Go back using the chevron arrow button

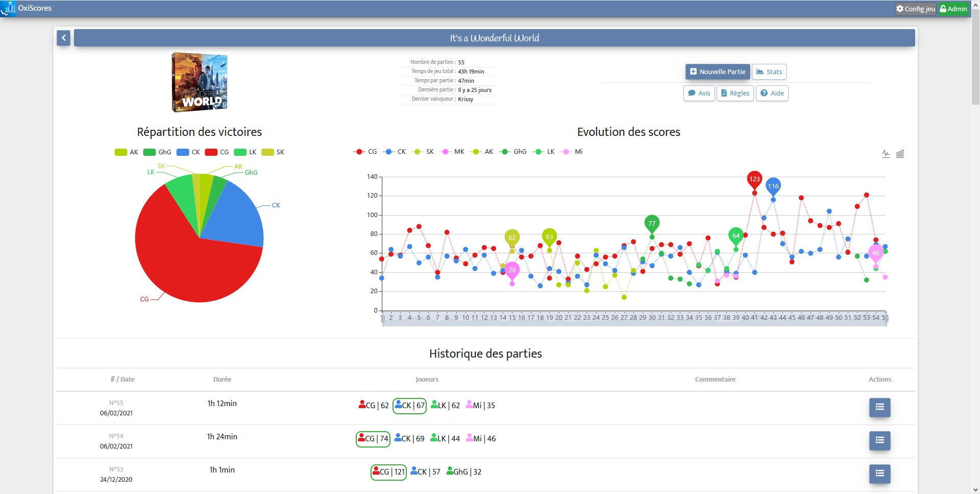pyautogui.click(x=63, y=38)
